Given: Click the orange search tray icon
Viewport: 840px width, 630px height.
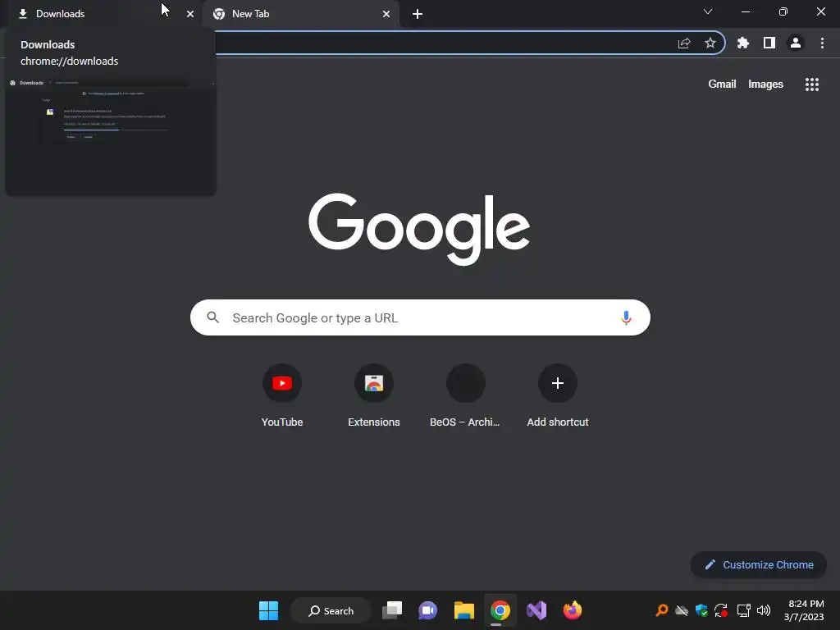Looking at the screenshot, I should pyautogui.click(x=662, y=610).
